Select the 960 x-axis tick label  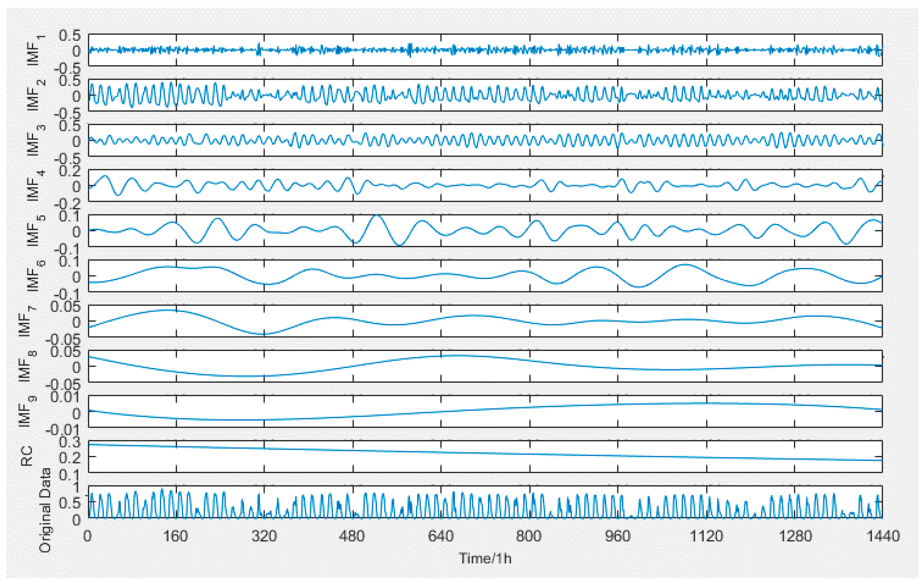tap(617, 536)
